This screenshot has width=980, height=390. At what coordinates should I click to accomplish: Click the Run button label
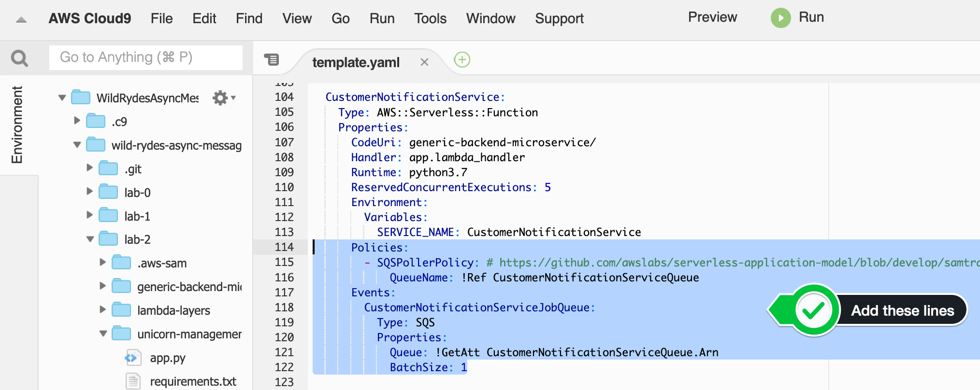coord(811,17)
